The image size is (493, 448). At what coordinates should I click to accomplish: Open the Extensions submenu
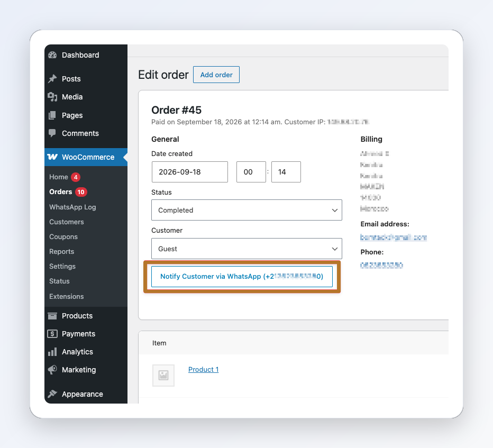[66, 297]
